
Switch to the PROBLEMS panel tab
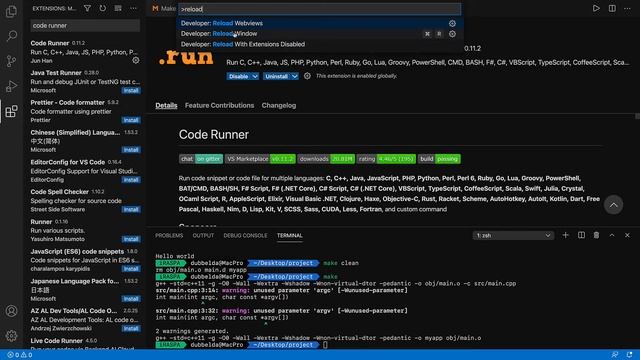click(x=169, y=236)
